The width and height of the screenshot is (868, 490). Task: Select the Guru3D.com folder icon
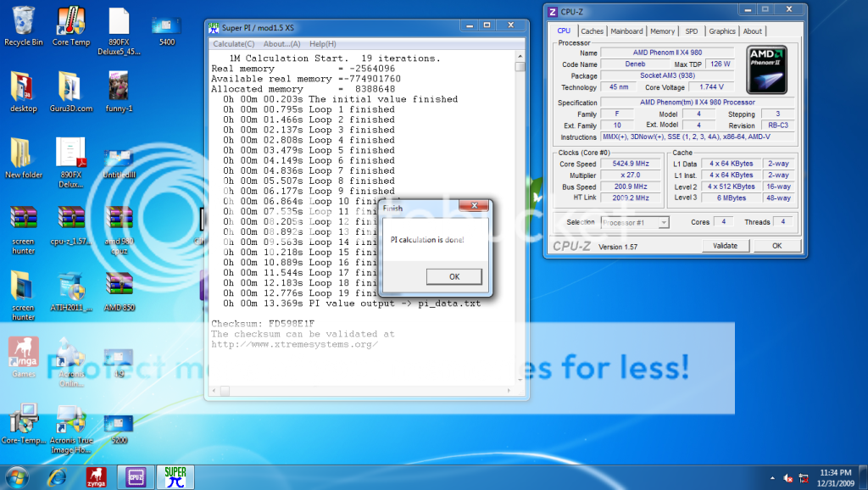tap(71, 92)
